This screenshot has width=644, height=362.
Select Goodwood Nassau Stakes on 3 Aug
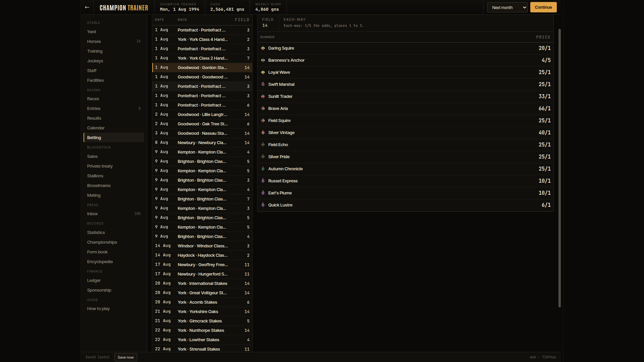coord(202,133)
